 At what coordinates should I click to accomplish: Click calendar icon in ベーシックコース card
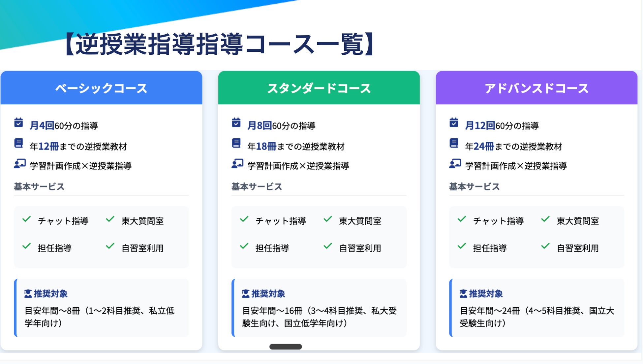point(18,123)
